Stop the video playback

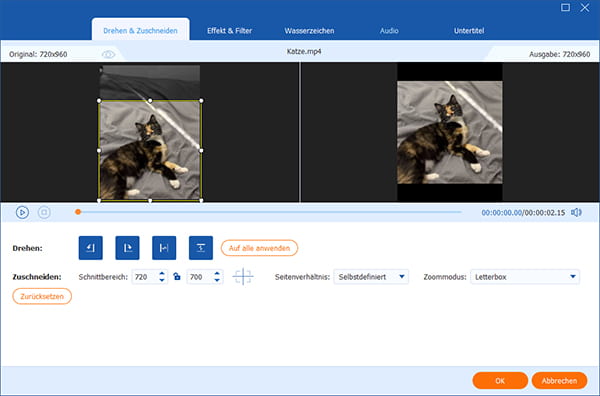tap(44, 212)
